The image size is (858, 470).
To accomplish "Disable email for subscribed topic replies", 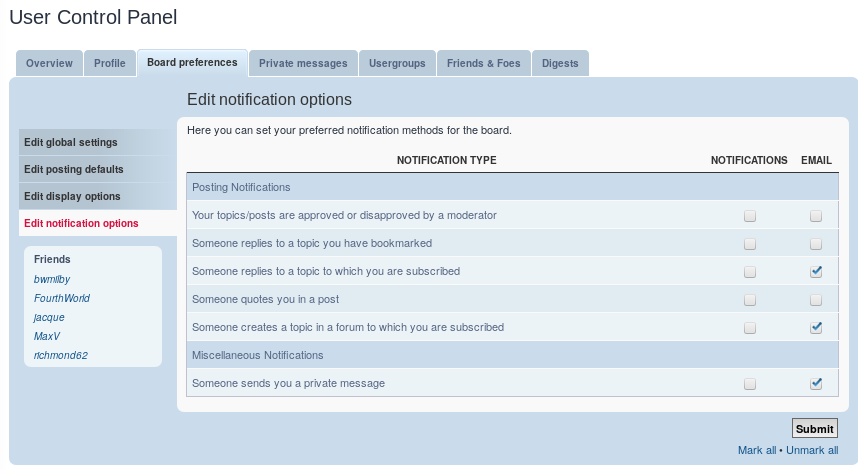I will click(816, 271).
